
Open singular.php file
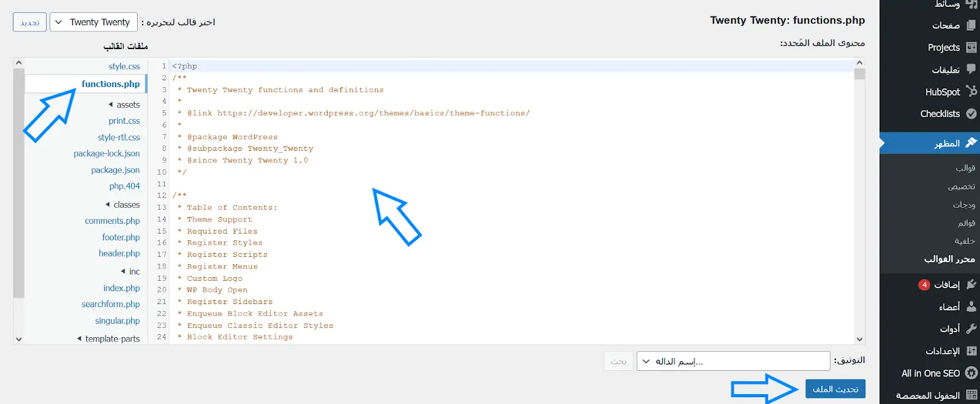118,321
